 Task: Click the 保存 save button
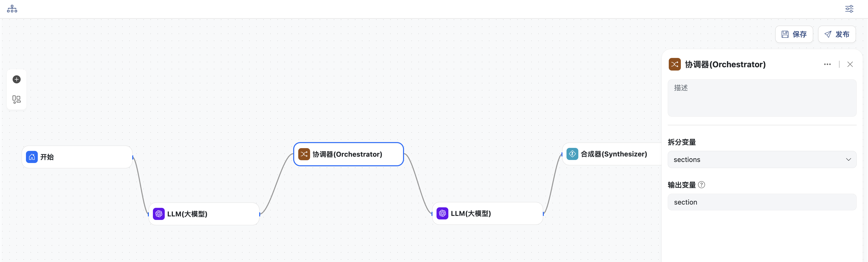pyautogui.click(x=794, y=34)
